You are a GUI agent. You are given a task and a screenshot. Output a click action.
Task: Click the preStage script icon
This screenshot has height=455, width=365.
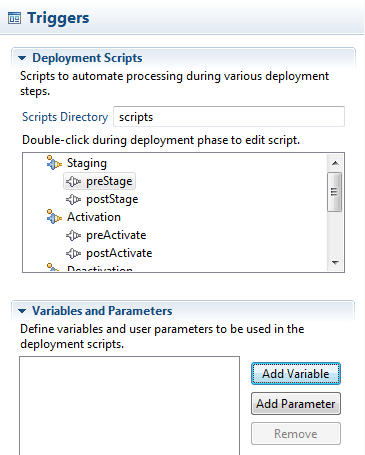click(x=73, y=181)
